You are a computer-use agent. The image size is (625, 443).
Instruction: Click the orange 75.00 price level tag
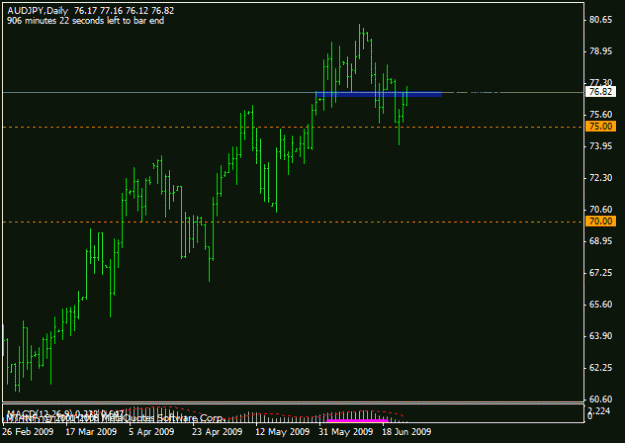600,127
